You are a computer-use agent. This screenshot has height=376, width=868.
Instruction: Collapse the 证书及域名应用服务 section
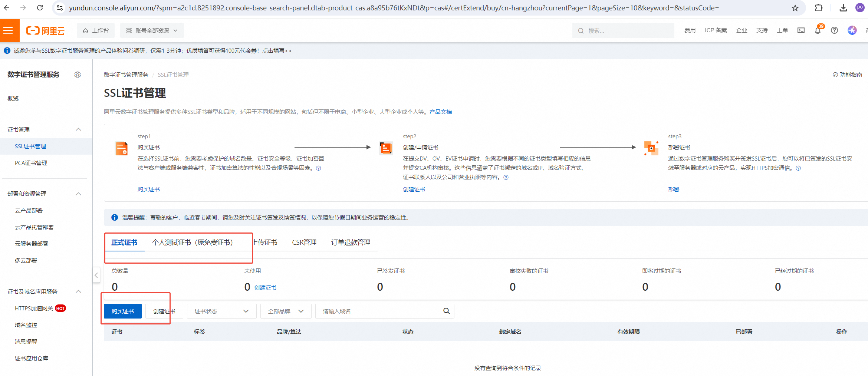(78, 291)
